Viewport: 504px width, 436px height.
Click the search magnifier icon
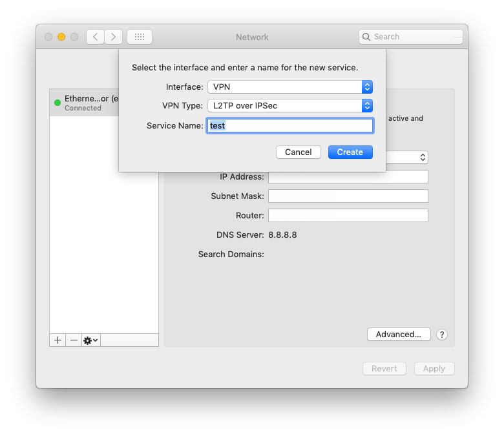(367, 37)
